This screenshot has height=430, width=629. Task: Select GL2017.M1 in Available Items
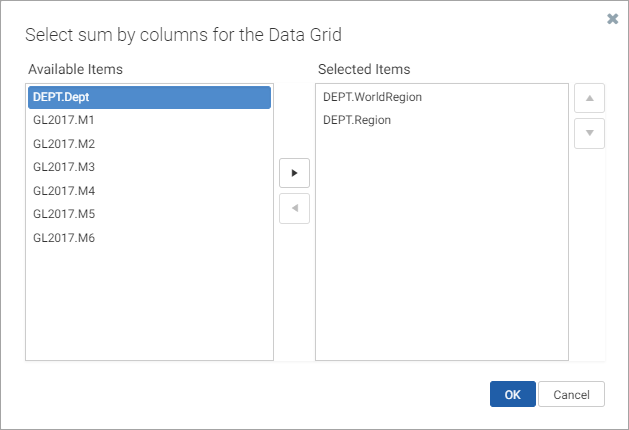pyautogui.click(x=149, y=120)
